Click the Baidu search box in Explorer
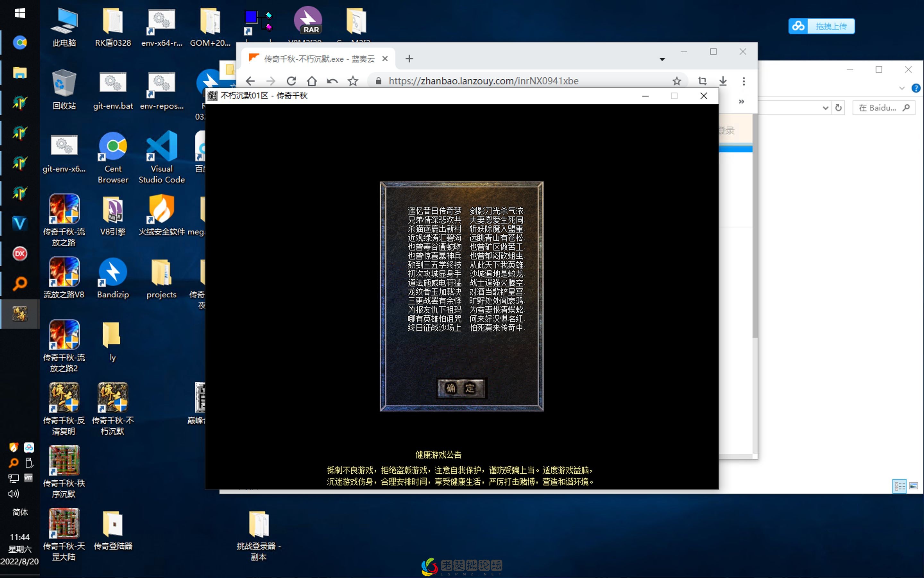924x578 pixels. (883, 108)
